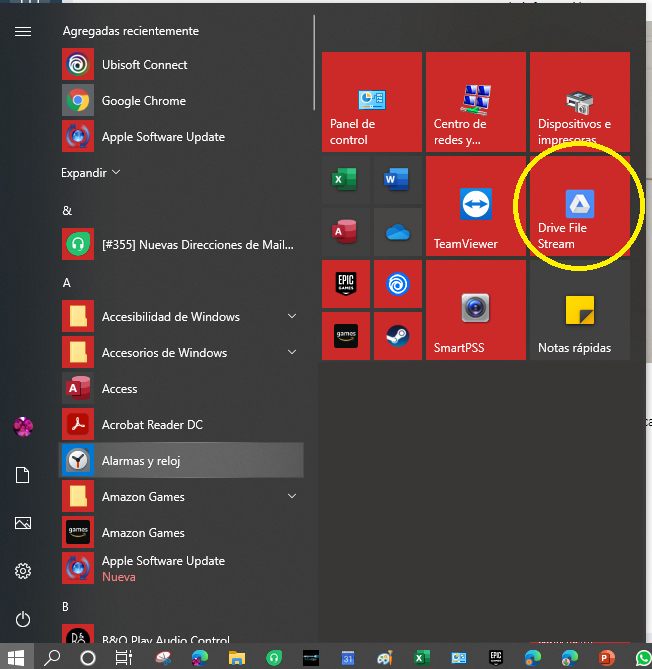
Task: Launch the TeamViewer tile
Action: pos(476,206)
